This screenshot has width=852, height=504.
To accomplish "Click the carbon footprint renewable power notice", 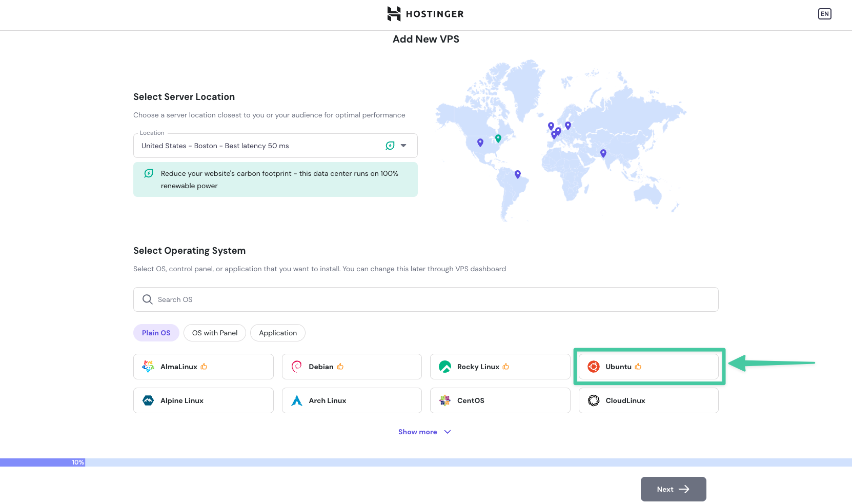I will click(x=275, y=179).
